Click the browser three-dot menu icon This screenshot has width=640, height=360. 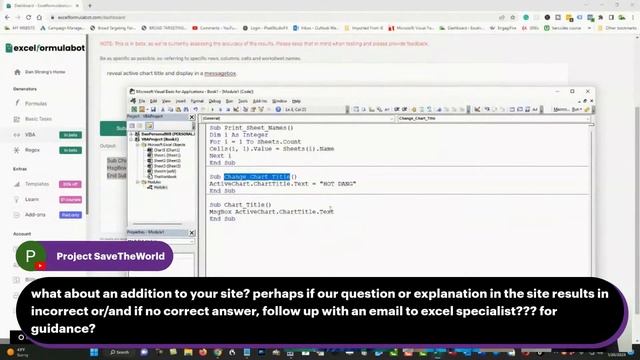click(x=633, y=18)
